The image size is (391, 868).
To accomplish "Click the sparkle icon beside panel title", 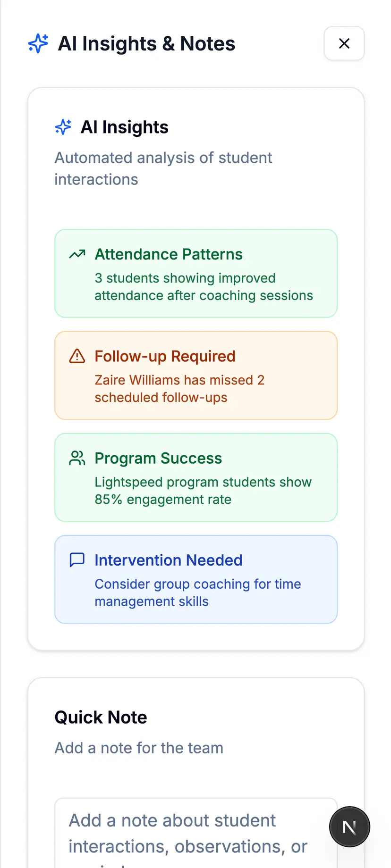I will coord(38,43).
